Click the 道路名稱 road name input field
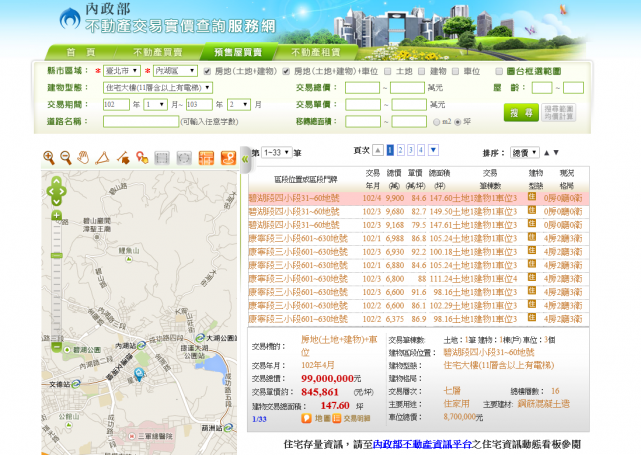This screenshot has height=455, width=641. [140, 121]
